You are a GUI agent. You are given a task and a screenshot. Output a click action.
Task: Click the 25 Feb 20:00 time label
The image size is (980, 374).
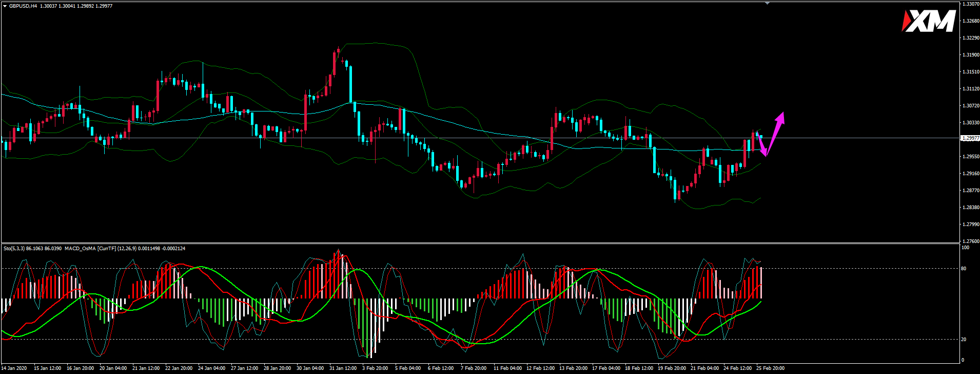[x=770, y=368]
